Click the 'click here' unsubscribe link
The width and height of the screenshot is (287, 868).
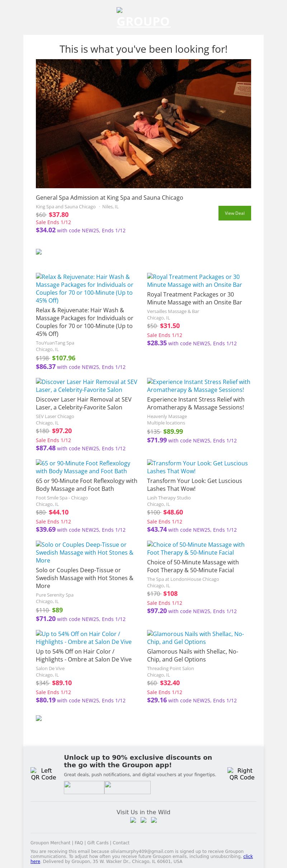(248, 856)
